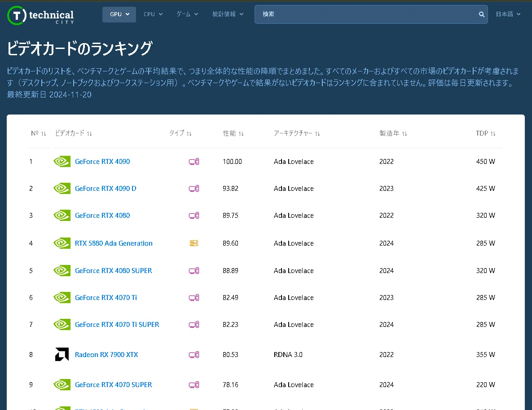The image size is (532, 410).
Task: Sort table by 製造年 column
Action: point(393,133)
